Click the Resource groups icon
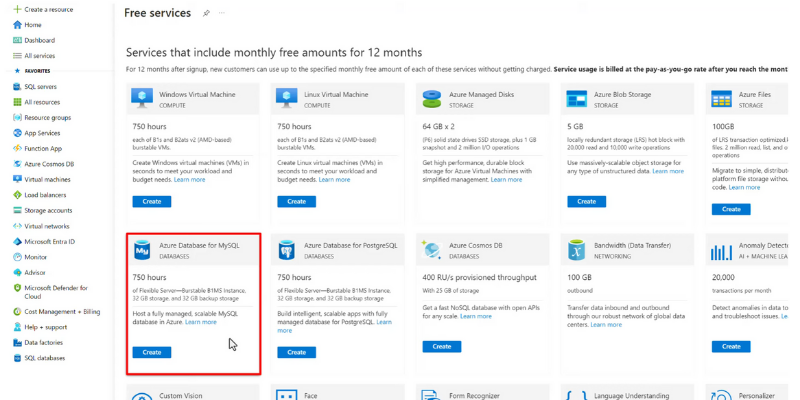 tap(17, 117)
